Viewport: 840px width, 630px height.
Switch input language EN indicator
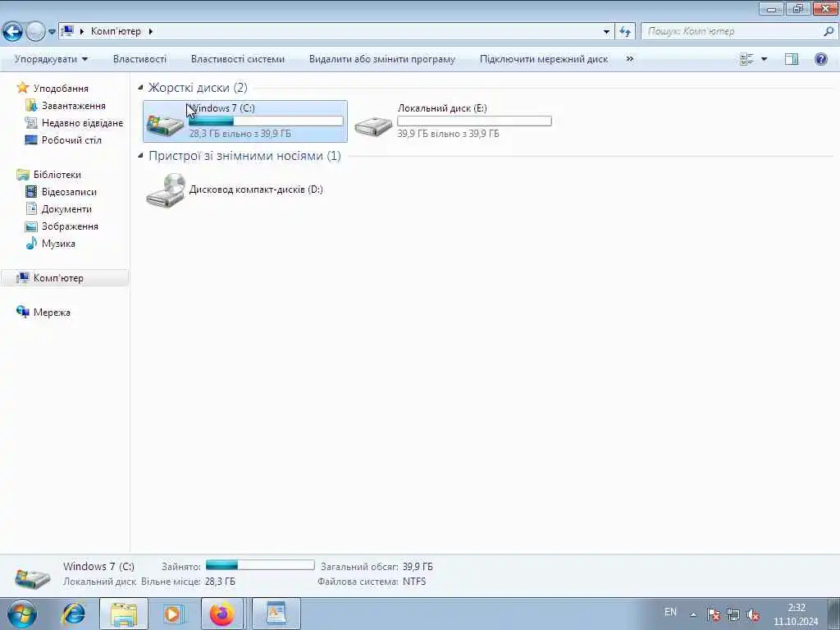click(670, 612)
